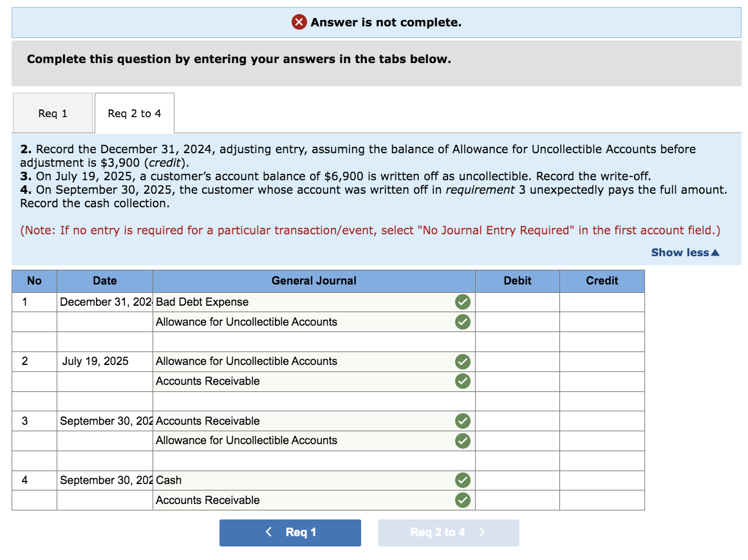748x560 pixels.
Task: Click checkmark beside Accounts Receivable in entry 2
Action: click(x=462, y=381)
